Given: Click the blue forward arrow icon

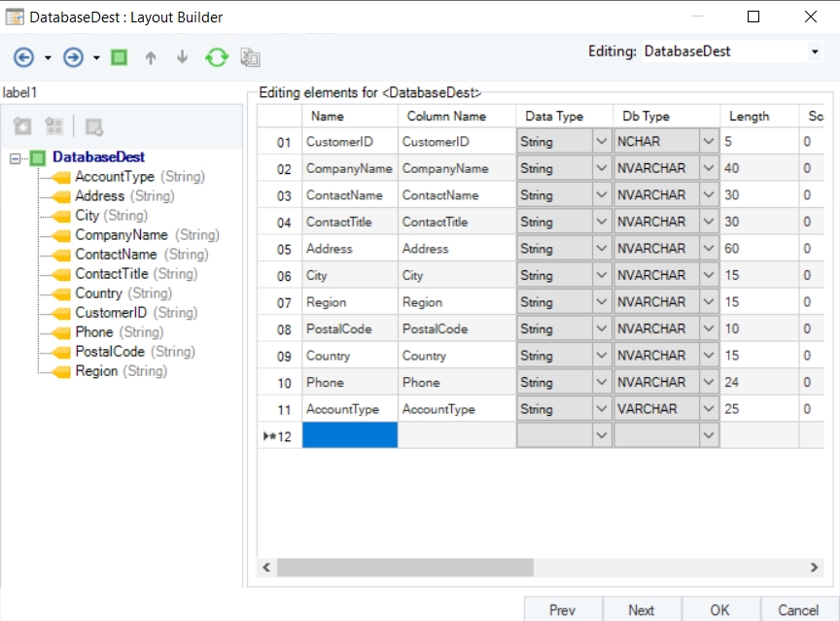Looking at the screenshot, I should [x=73, y=57].
